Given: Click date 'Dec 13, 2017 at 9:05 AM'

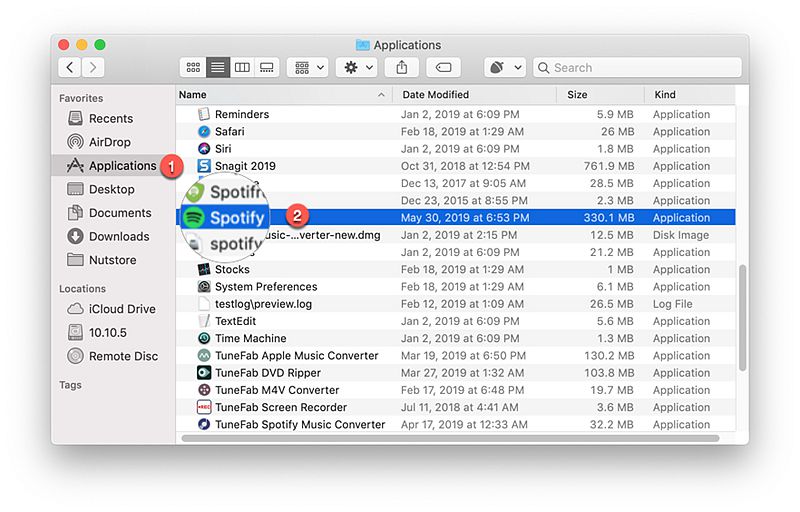Looking at the screenshot, I should click(x=463, y=184).
